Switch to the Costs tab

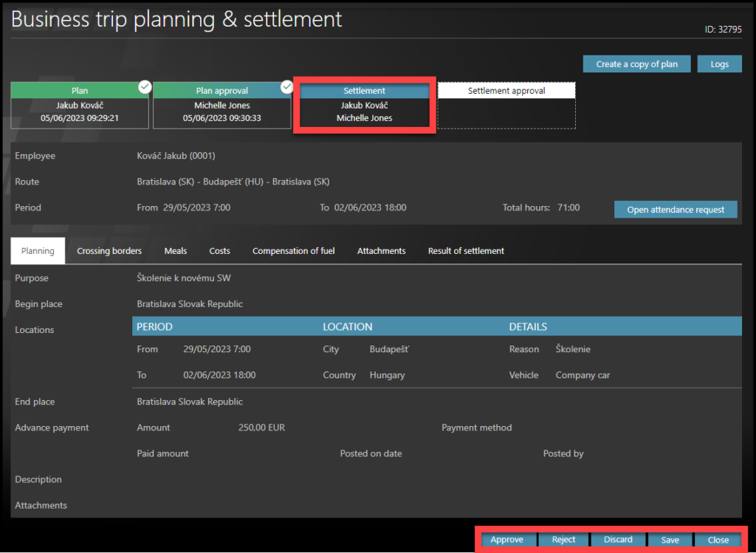219,251
